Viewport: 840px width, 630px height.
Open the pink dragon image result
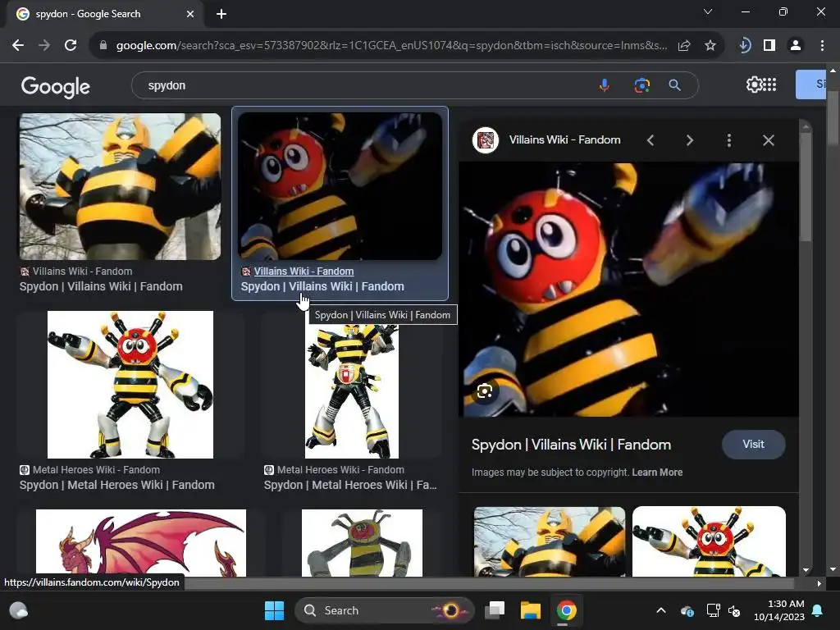[141, 543]
